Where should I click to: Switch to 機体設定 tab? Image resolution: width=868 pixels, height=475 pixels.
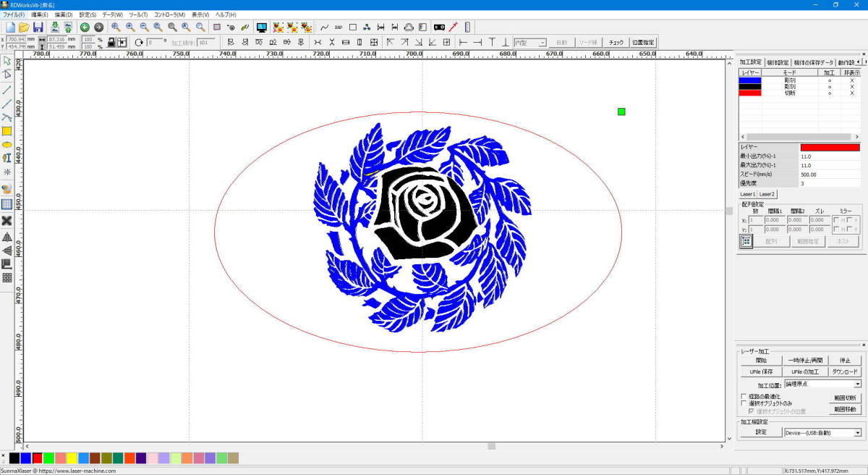pyautogui.click(x=778, y=62)
